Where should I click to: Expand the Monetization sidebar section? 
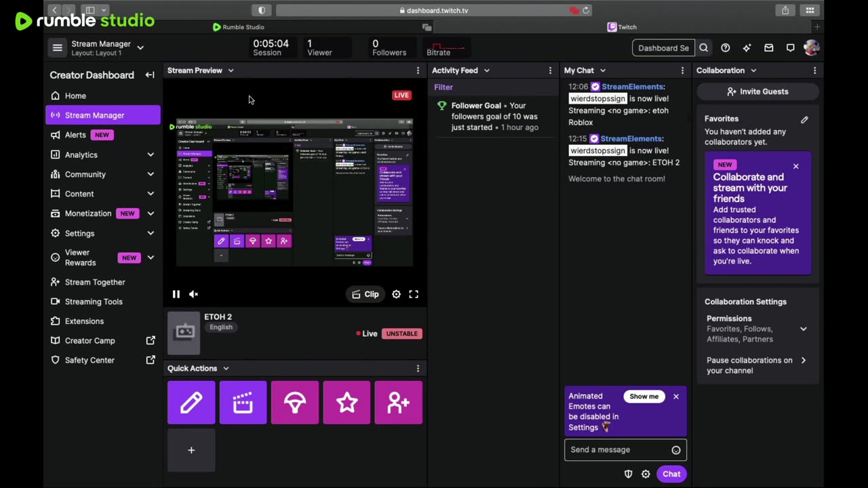(x=151, y=213)
